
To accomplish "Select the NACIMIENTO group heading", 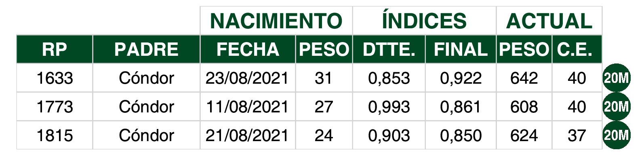I will click(x=276, y=21).
